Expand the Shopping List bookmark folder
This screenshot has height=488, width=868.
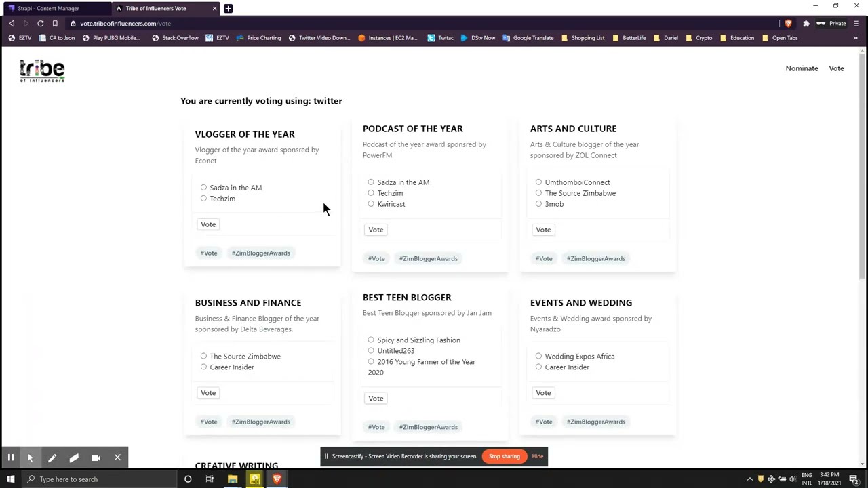click(583, 38)
